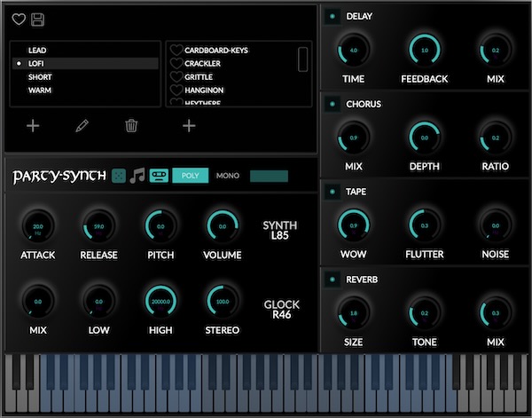Click the preset list scrollbar handle

(x=302, y=59)
